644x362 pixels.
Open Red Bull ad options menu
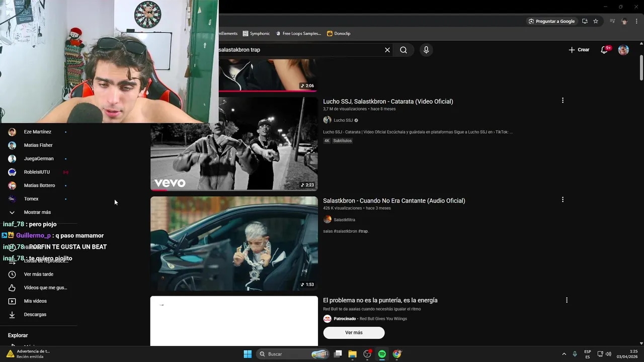click(x=567, y=300)
